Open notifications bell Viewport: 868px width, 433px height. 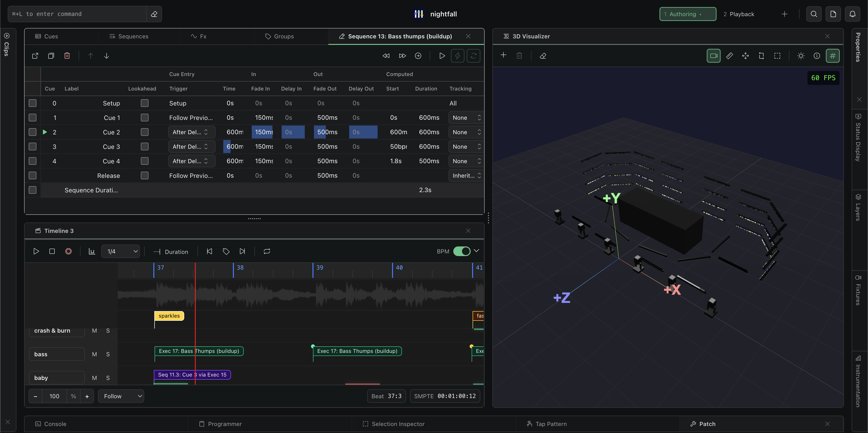pos(853,14)
